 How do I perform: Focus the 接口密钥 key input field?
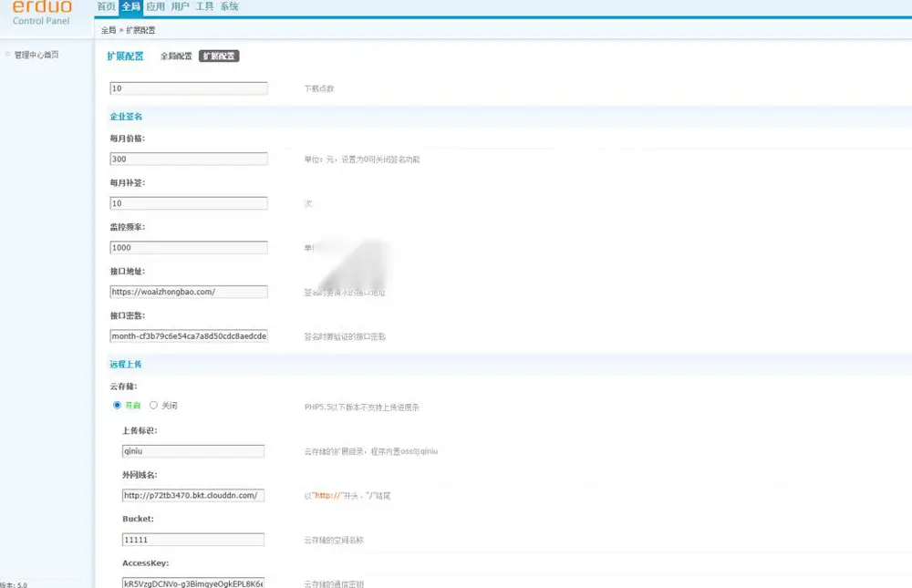189,335
